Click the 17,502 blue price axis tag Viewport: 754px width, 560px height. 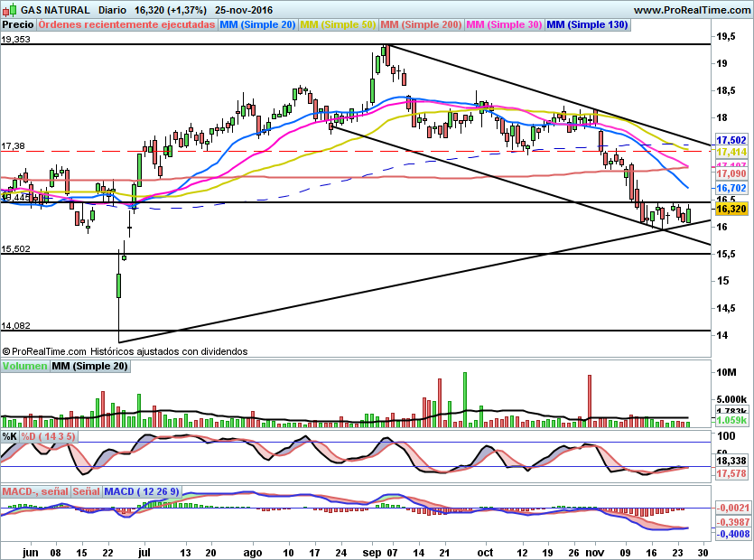[x=730, y=141]
